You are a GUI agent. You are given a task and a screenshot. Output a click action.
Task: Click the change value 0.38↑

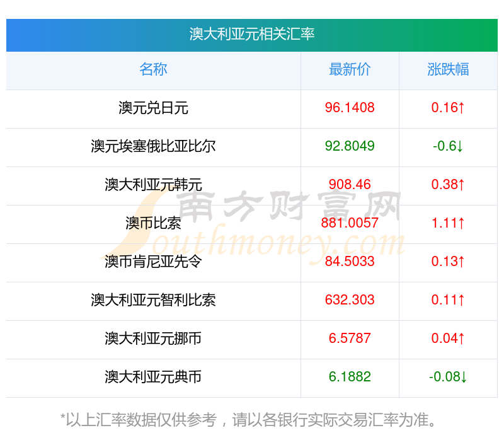tap(448, 184)
